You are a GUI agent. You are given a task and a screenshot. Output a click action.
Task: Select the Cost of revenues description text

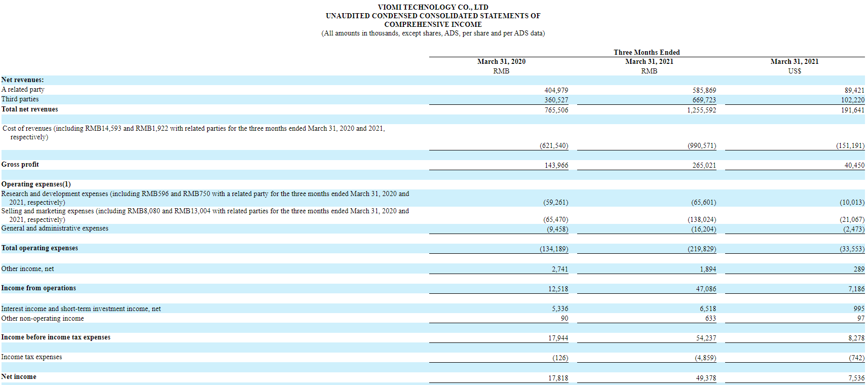point(194,129)
